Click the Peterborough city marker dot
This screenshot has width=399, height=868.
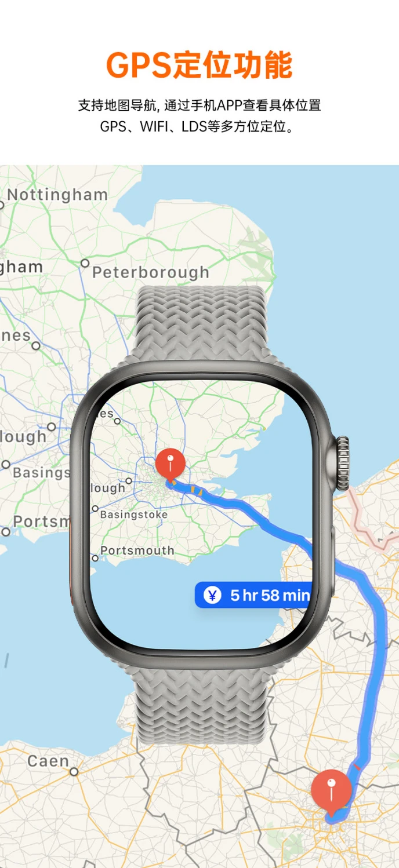[85, 263]
